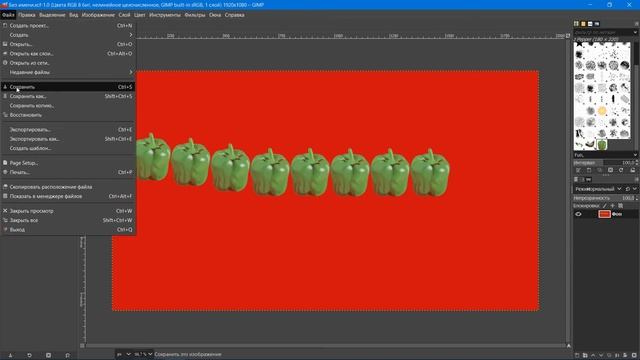Select the green pepper brush thumbnail
The width and height of the screenshot is (640, 360).
[602, 144]
